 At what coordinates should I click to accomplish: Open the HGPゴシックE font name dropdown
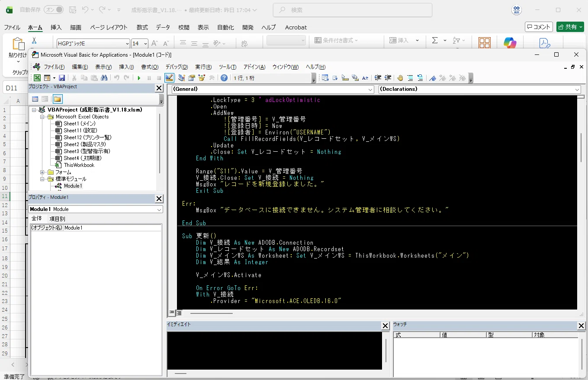127,44
